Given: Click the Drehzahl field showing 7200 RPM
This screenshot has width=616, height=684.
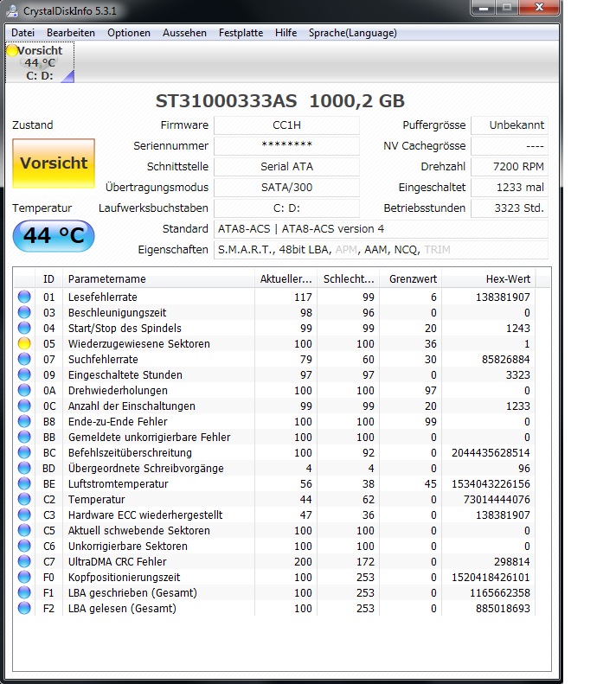Looking at the screenshot, I should click(510, 167).
